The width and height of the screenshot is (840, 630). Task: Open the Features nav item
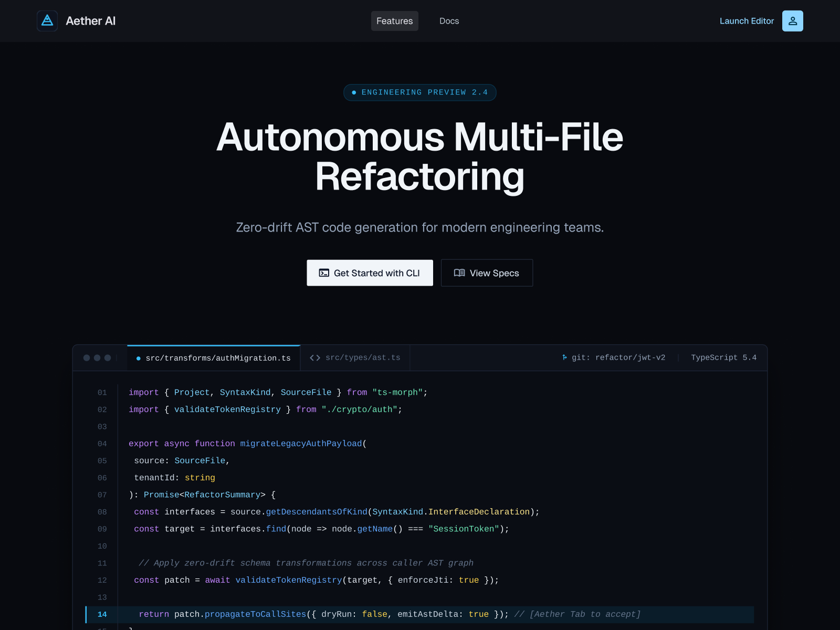click(395, 21)
